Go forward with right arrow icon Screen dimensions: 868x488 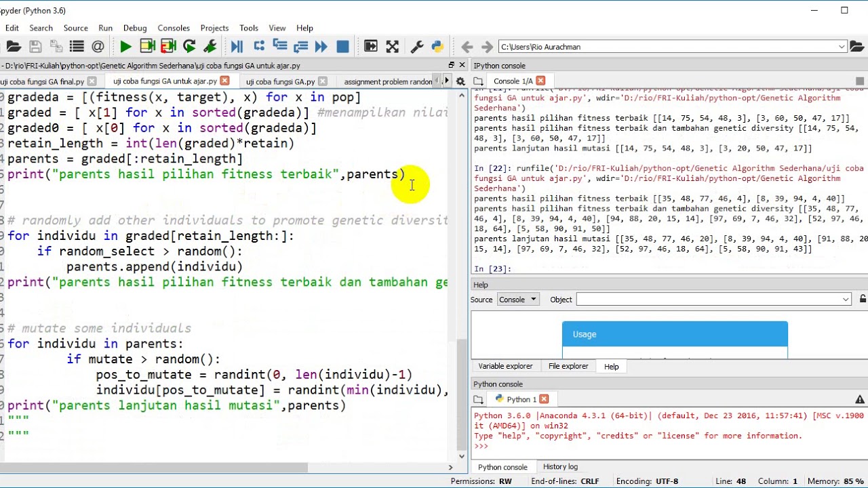coord(487,47)
